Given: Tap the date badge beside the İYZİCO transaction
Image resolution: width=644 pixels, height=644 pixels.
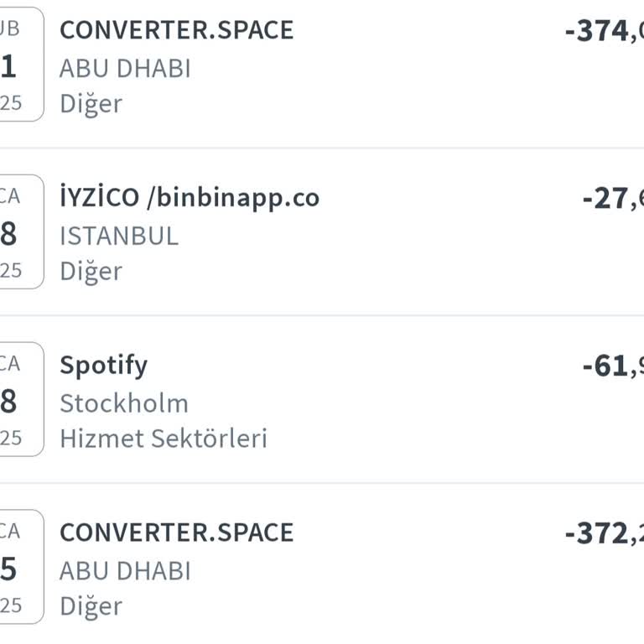Looking at the screenshot, I should click(20, 233).
